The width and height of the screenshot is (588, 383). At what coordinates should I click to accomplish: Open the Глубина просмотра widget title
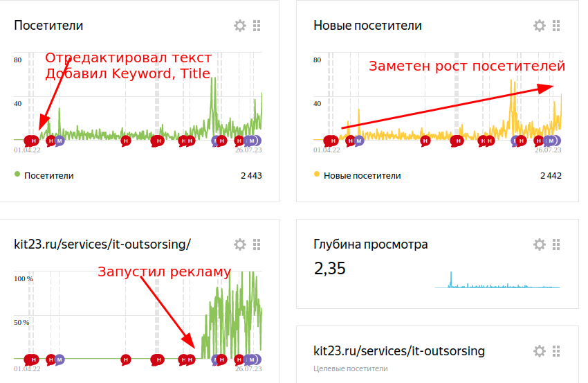pyautogui.click(x=370, y=244)
